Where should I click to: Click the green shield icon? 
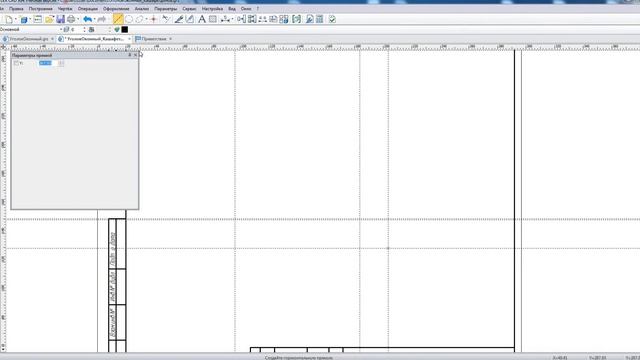coord(117,29)
